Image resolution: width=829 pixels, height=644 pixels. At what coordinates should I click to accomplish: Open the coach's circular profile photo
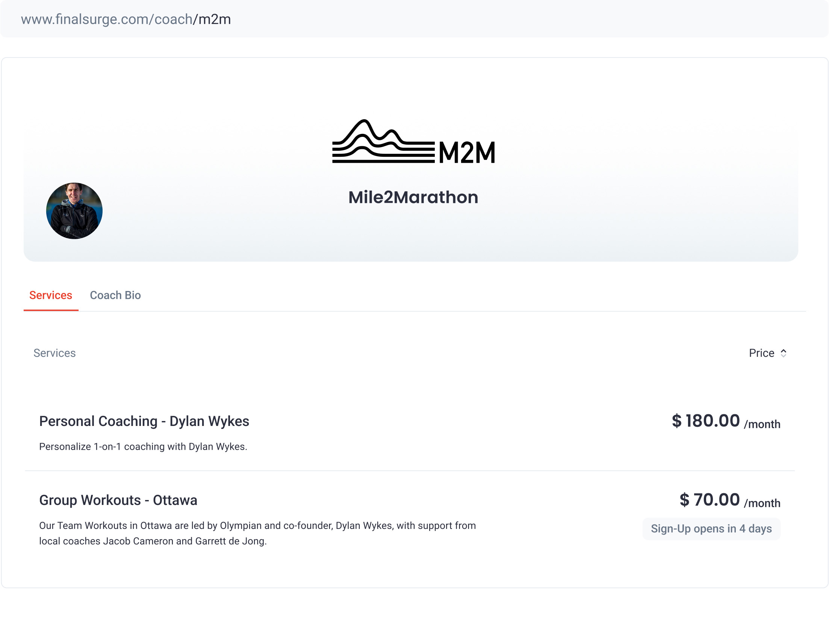(74, 211)
